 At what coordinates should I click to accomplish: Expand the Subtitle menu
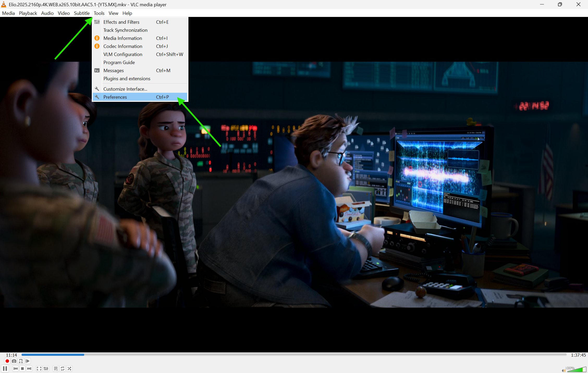[82, 13]
